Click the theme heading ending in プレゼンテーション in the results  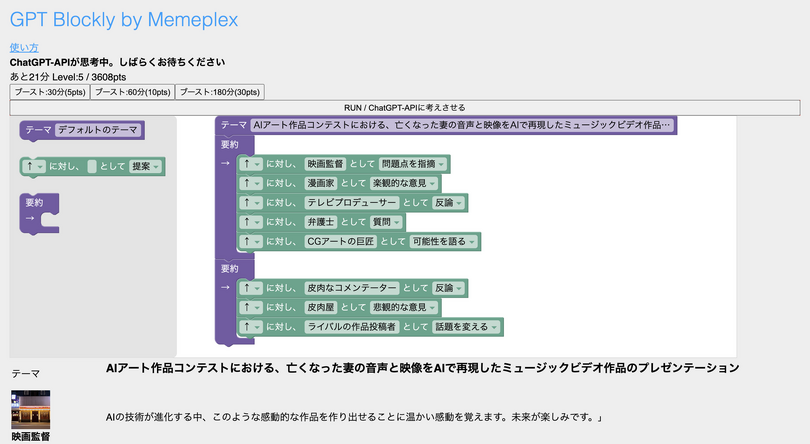pyautogui.click(x=423, y=368)
